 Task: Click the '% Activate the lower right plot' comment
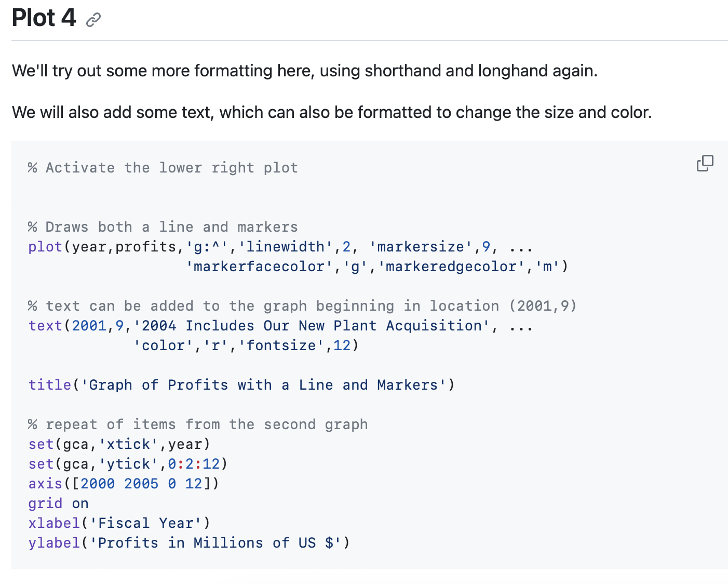coord(163,168)
